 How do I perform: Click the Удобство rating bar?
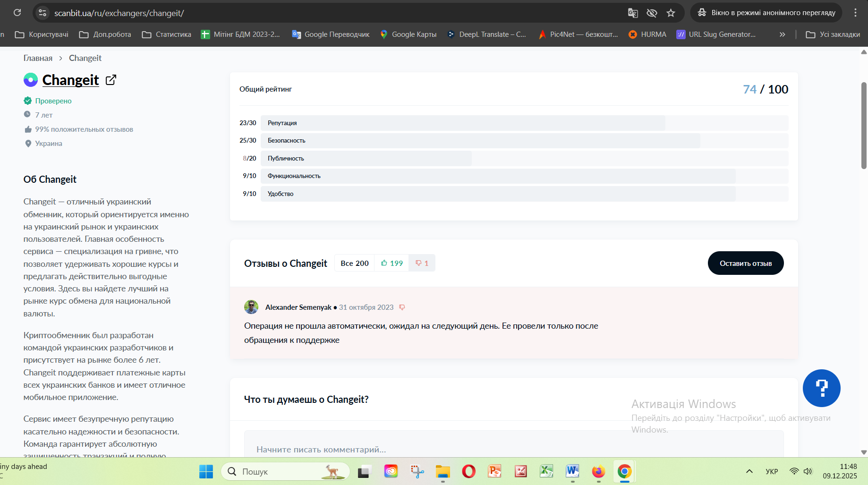(x=524, y=194)
